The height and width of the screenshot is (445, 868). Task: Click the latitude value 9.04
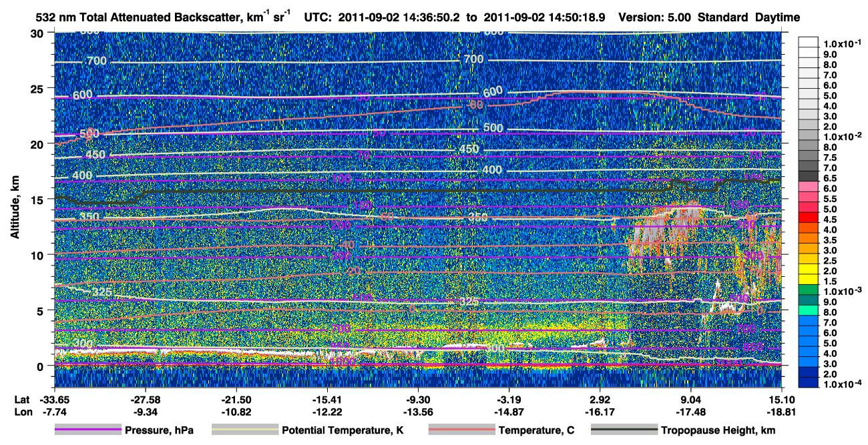pos(691,399)
